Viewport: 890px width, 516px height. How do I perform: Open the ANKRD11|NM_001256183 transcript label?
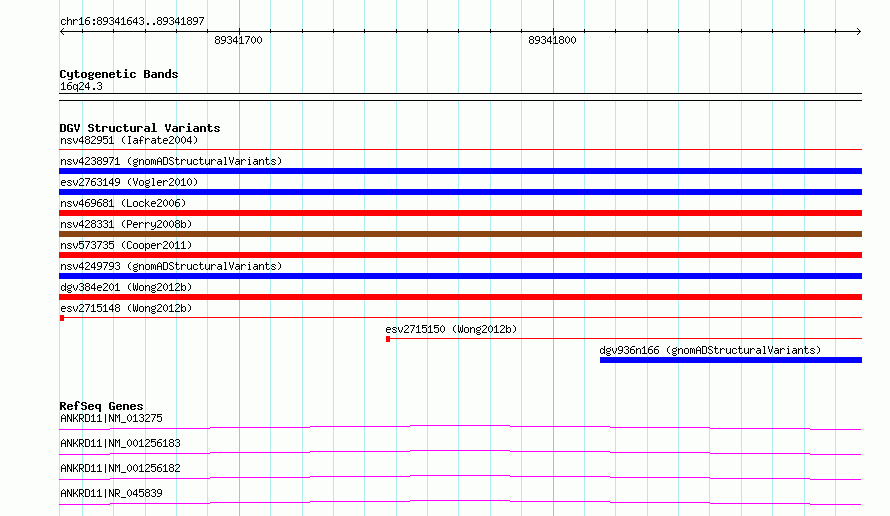pos(120,443)
